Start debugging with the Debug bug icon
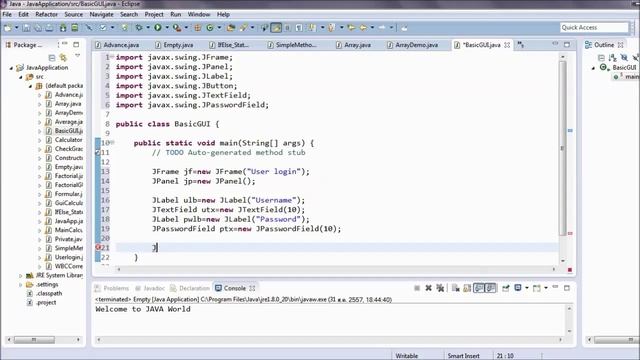 click(x=139, y=28)
